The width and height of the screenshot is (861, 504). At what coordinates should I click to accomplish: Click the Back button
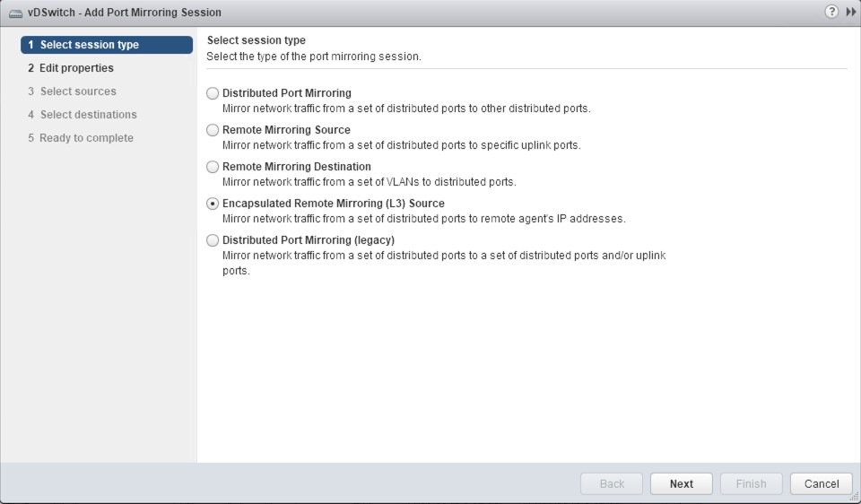(612, 483)
